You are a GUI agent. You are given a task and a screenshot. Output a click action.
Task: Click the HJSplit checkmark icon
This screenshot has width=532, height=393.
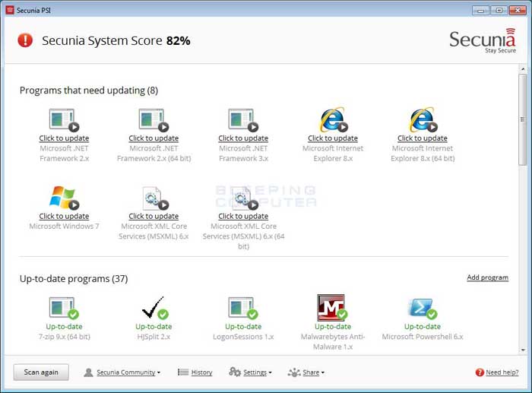pyautogui.click(x=154, y=308)
